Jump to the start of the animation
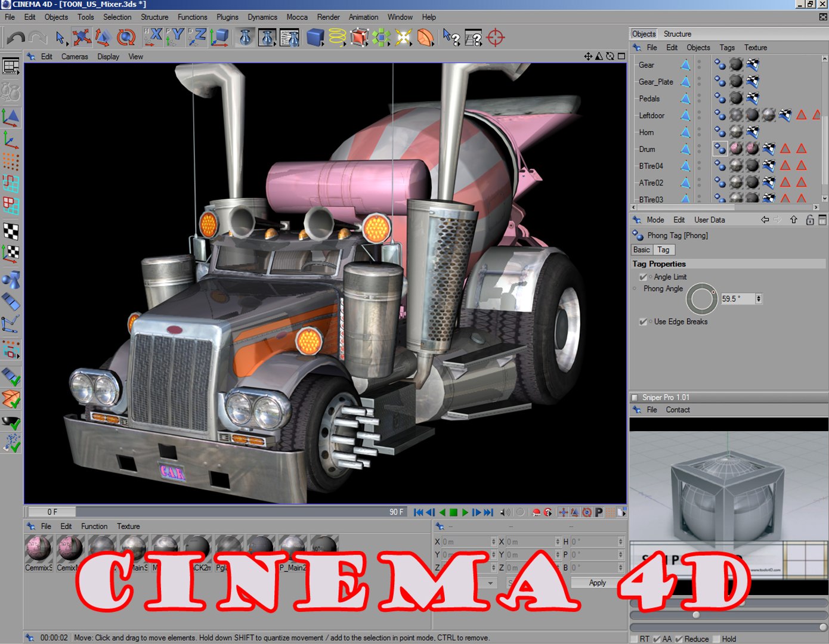 click(418, 512)
